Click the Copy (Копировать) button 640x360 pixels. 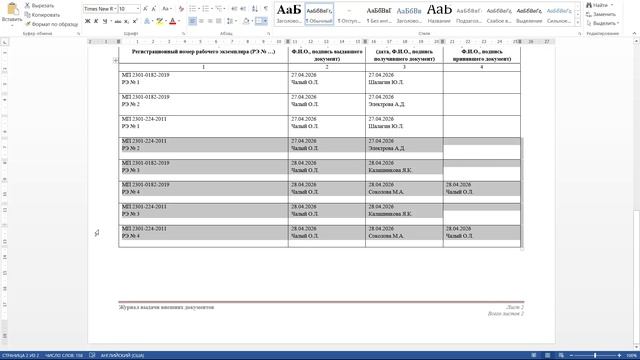tap(42, 15)
